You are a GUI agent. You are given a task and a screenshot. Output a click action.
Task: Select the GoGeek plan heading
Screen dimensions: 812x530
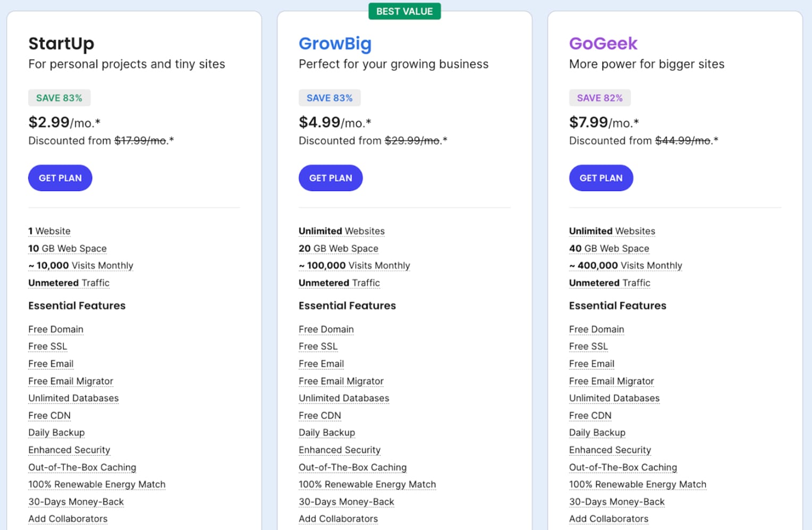click(x=603, y=44)
